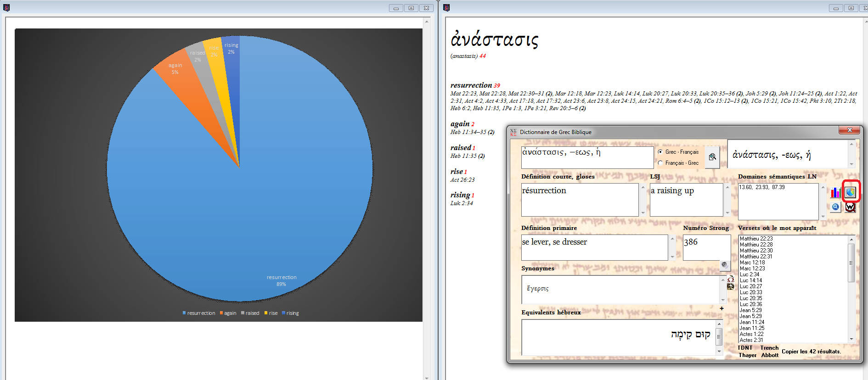Click 'again 2' heading in right window
Image resolution: width=868 pixels, height=380 pixels.
pos(462,124)
